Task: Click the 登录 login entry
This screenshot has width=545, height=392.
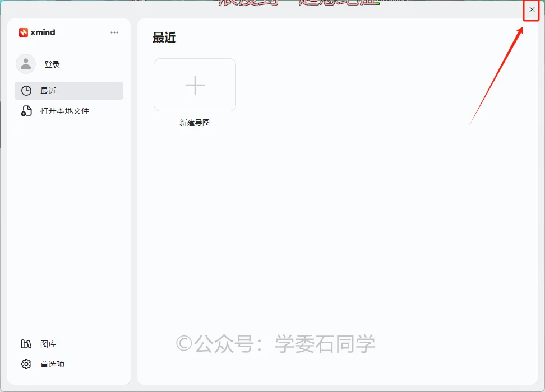Action: pos(52,63)
